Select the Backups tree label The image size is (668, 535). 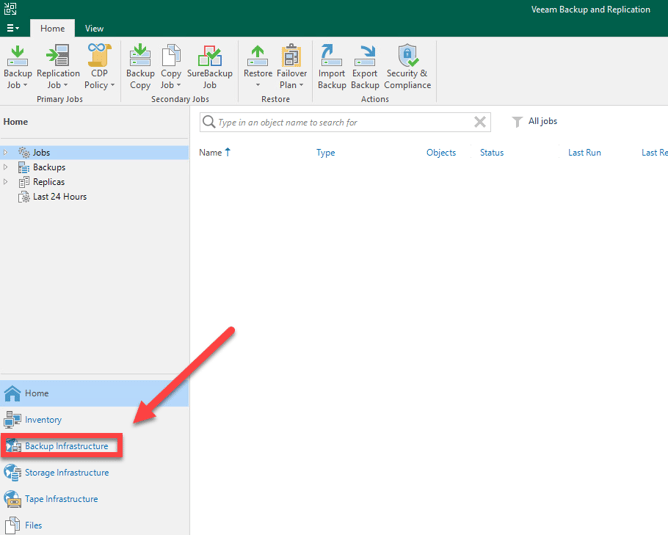click(49, 167)
